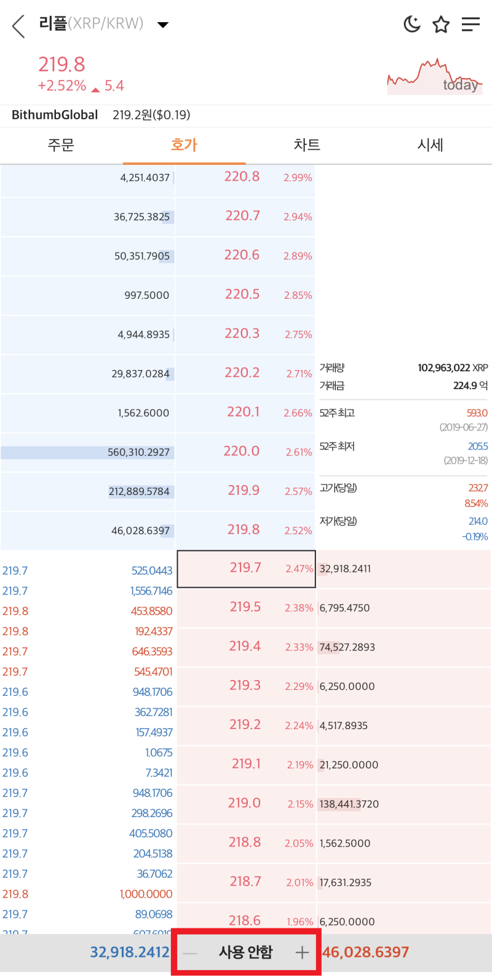The image size is (492, 980).
Task: Select the highlighted 219.7 price row
Action: point(245,569)
